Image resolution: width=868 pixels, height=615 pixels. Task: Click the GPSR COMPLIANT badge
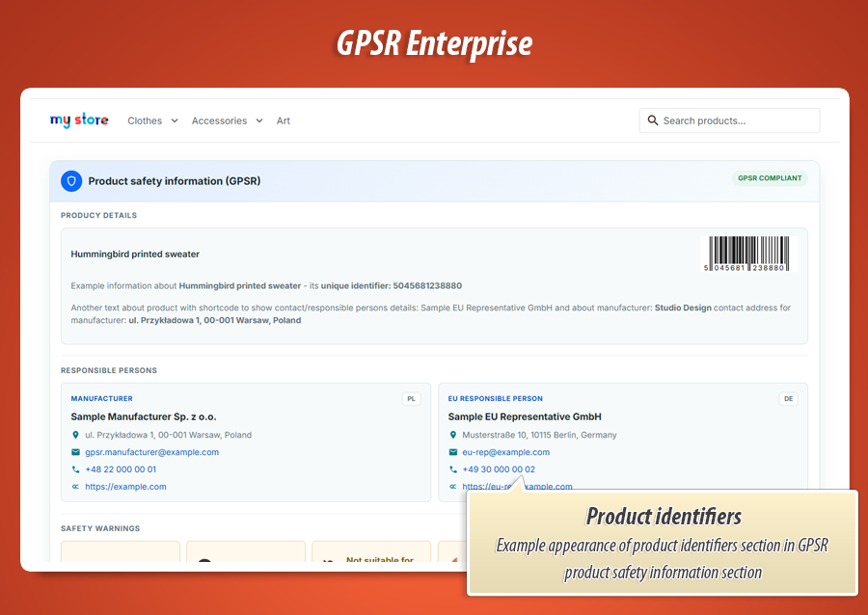click(770, 178)
